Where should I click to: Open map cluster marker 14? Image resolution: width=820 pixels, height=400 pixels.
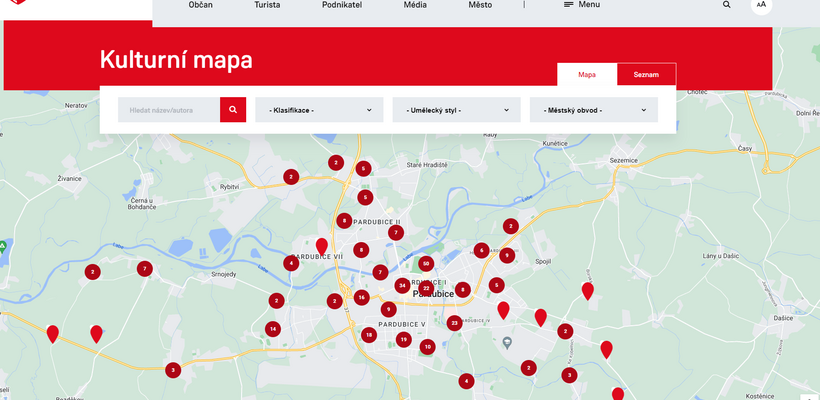[272, 329]
